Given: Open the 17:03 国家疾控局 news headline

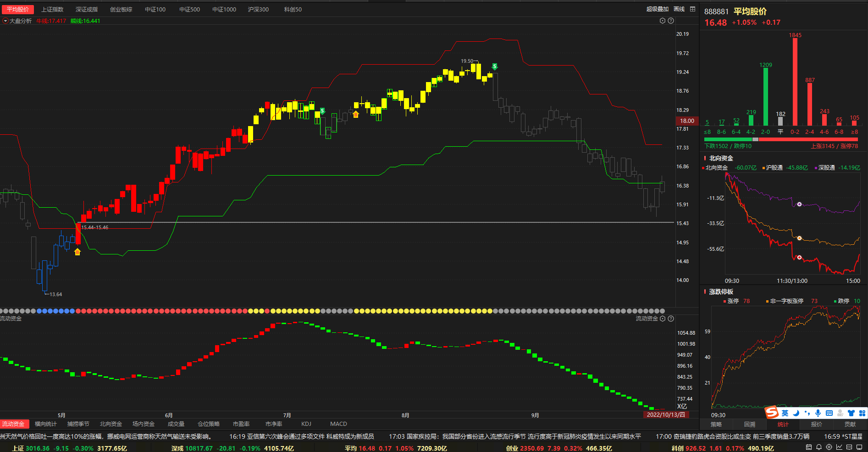Looking at the screenshot, I should [x=515, y=436].
